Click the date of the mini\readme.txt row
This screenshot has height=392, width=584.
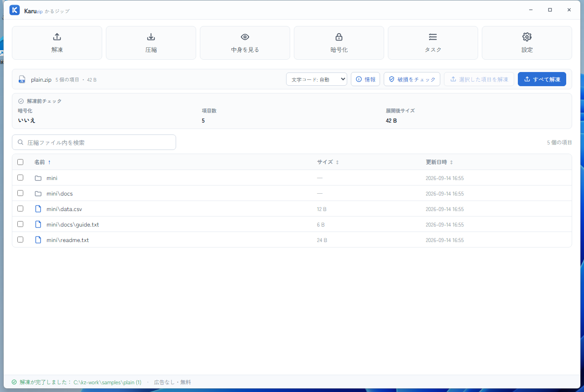click(444, 240)
